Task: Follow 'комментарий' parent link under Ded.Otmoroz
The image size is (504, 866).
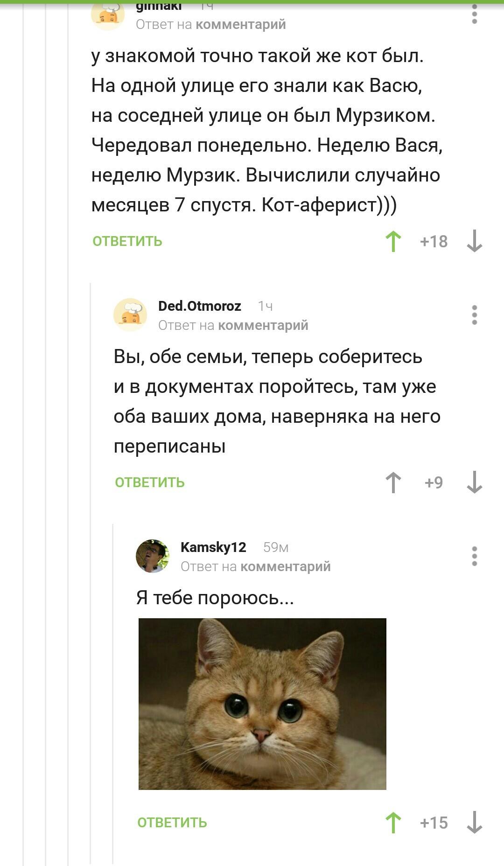Action: [263, 325]
